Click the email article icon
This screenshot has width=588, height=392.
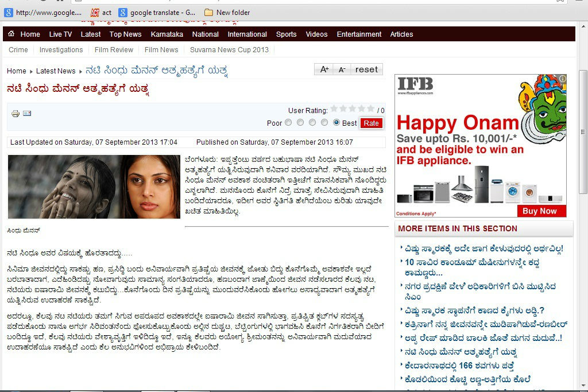click(x=27, y=114)
